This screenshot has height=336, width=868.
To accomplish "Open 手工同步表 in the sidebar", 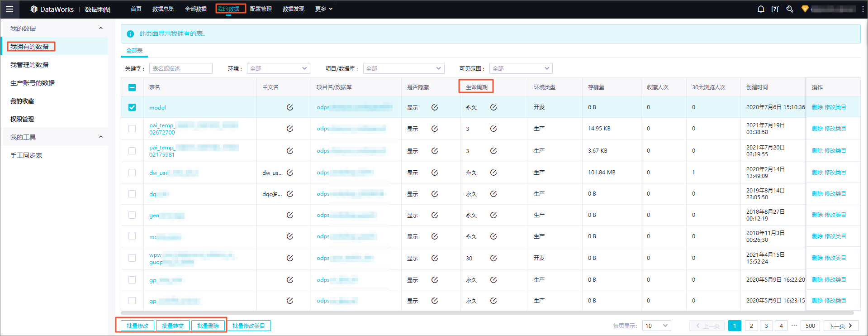I will click(x=26, y=155).
